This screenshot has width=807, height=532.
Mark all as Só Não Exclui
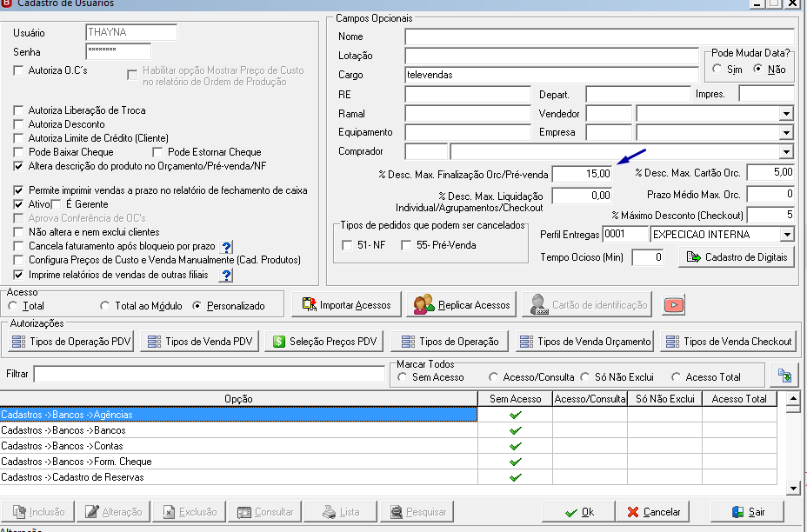tap(584, 377)
